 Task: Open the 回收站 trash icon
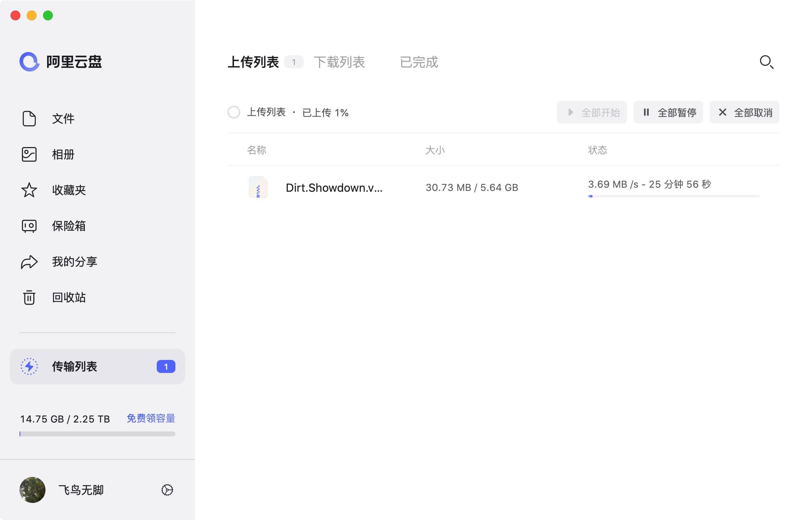click(29, 297)
